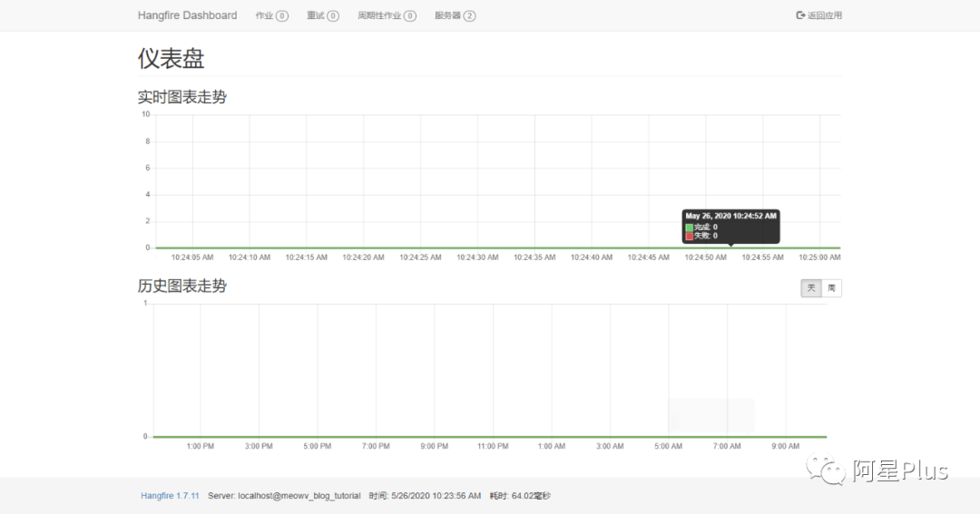Open the 作业 jobs menu item

click(272, 15)
